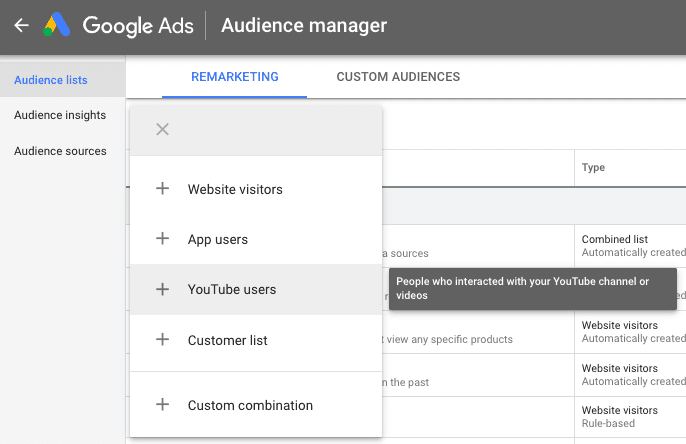Image resolution: width=686 pixels, height=444 pixels.
Task: Pick Customer list from the menu
Action: [x=226, y=340]
